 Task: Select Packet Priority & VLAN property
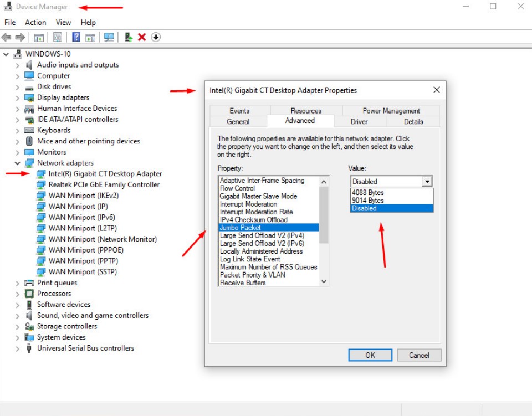tap(269, 275)
